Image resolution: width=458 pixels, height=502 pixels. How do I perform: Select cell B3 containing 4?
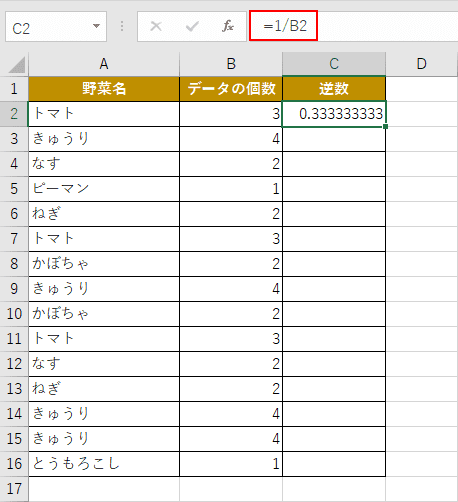point(231,139)
